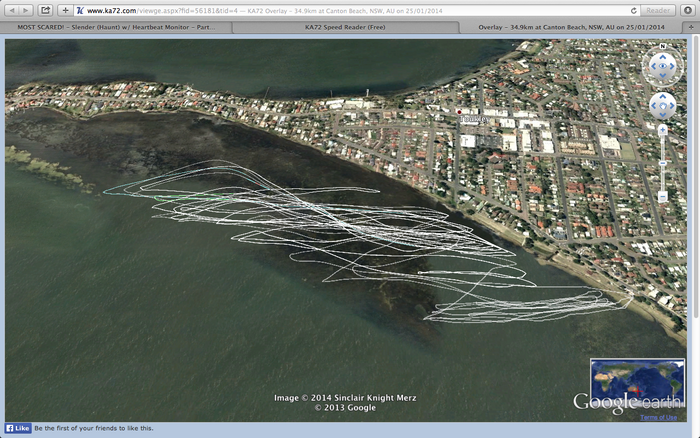
Task: Click the Google Earth zoom slider track
Action: [x=662, y=163]
